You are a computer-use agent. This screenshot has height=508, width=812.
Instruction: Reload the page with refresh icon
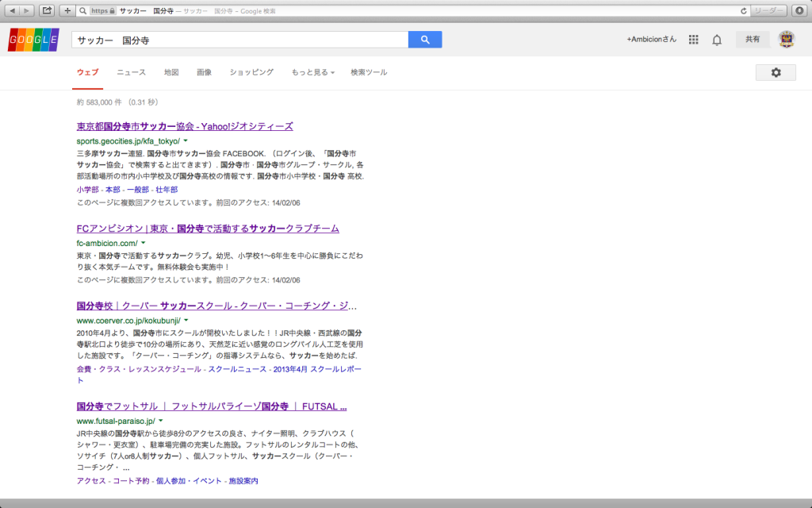click(x=743, y=10)
